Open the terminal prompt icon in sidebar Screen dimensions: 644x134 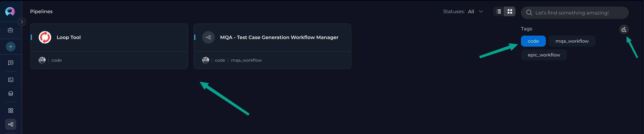tap(11, 80)
